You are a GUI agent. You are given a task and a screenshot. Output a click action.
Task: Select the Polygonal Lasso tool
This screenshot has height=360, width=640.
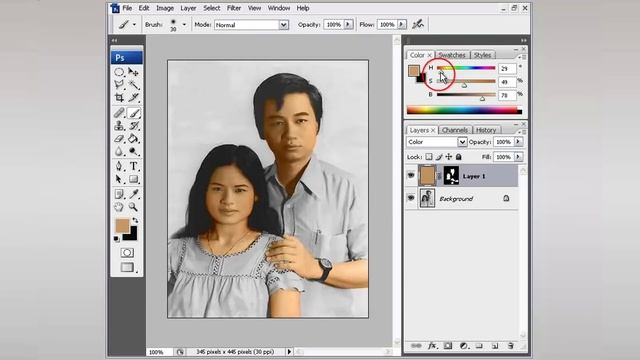119,85
